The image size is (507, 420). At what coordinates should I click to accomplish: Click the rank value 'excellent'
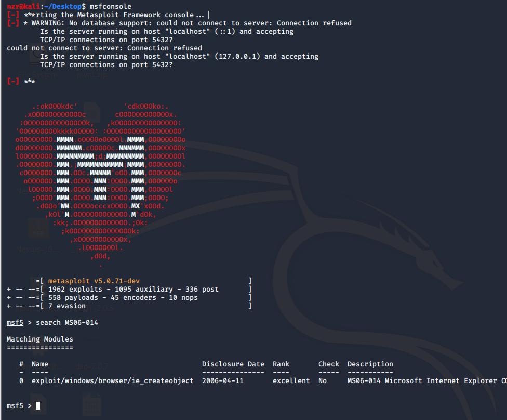[x=291, y=381]
